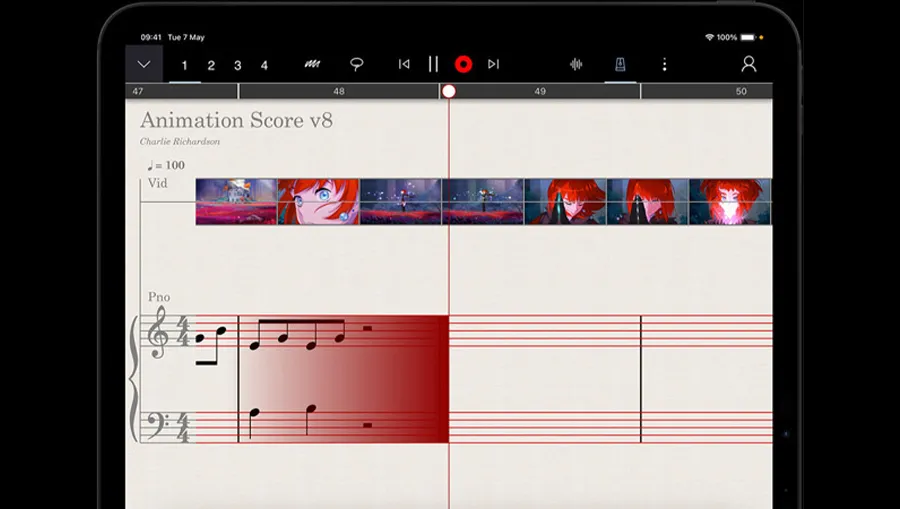
Task: Select the lasso selection tool
Action: [x=356, y=64]
